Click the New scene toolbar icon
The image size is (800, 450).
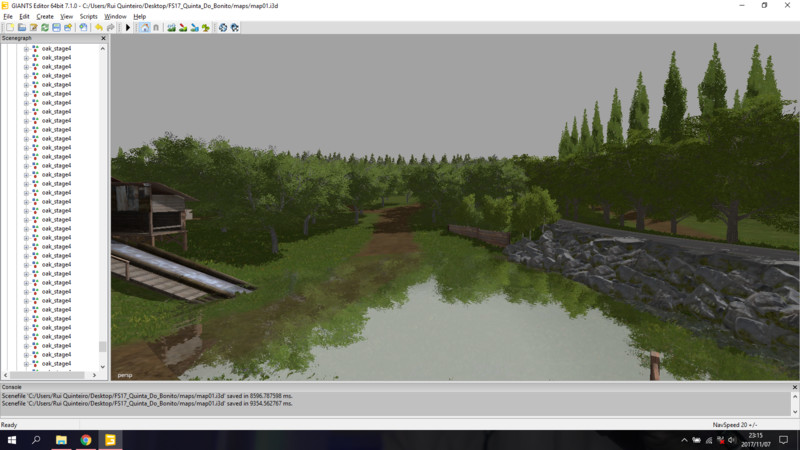tap(8, 28)
